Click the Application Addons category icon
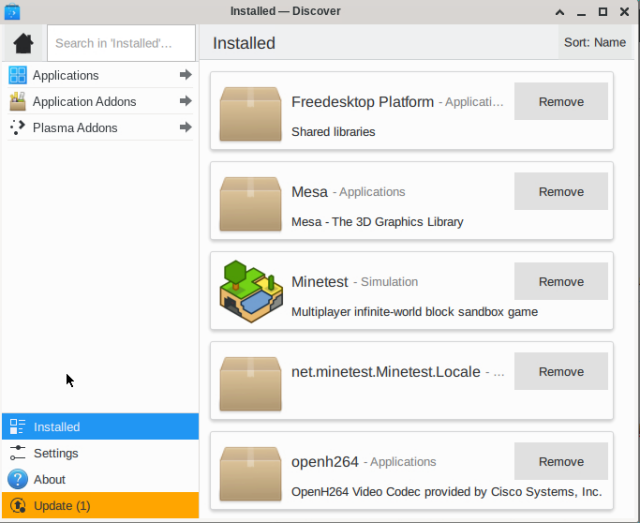 (x=17, y=102)
